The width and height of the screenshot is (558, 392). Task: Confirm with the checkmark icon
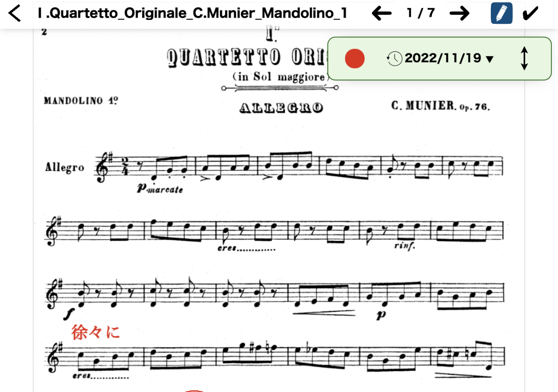530,14
